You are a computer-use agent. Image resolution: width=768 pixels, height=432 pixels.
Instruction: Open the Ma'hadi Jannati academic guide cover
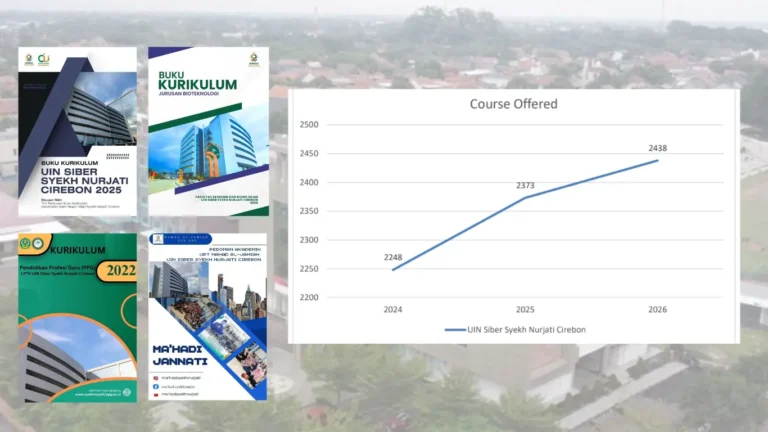(208, 317)
